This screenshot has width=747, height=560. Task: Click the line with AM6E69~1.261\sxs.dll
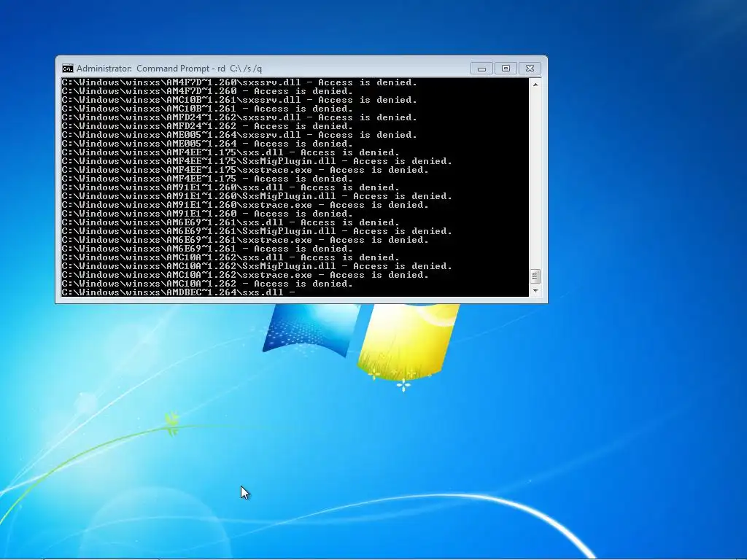coord(231,222)
